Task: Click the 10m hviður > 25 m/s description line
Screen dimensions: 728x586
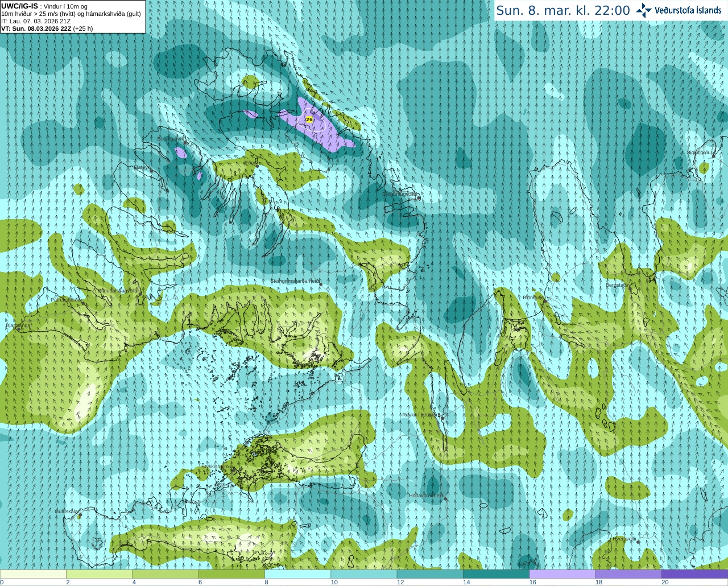Action: [x=71, y=14]
